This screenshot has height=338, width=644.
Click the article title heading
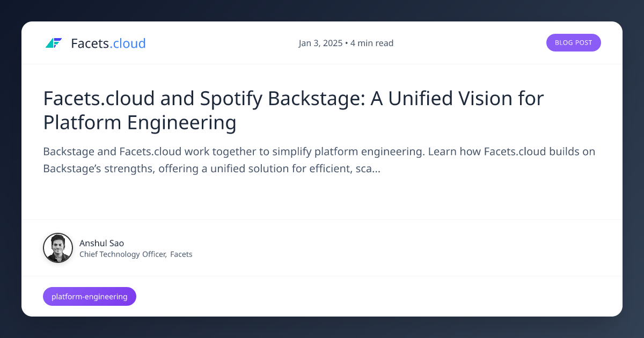(293, 110)
